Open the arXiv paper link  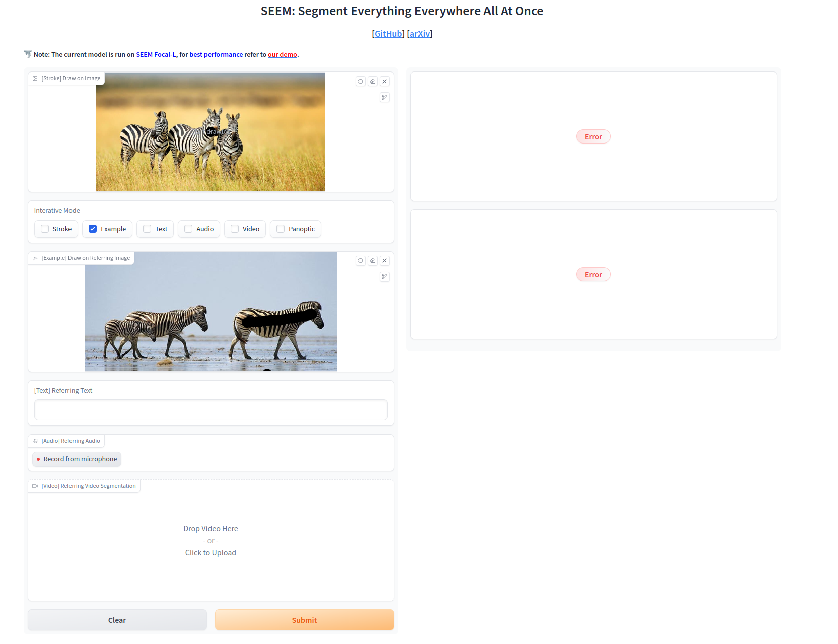[x=420, y=33]
